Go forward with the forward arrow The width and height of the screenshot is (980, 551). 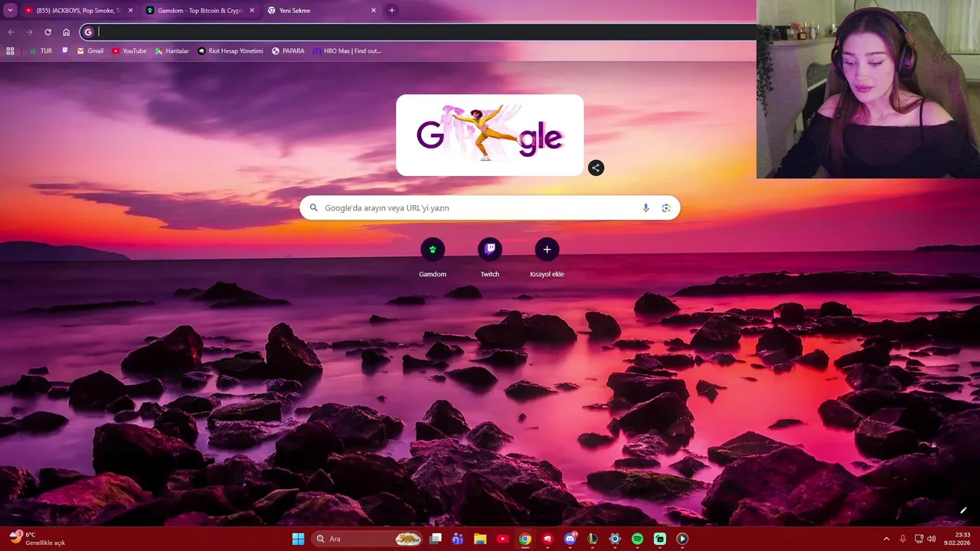[29, 32]
